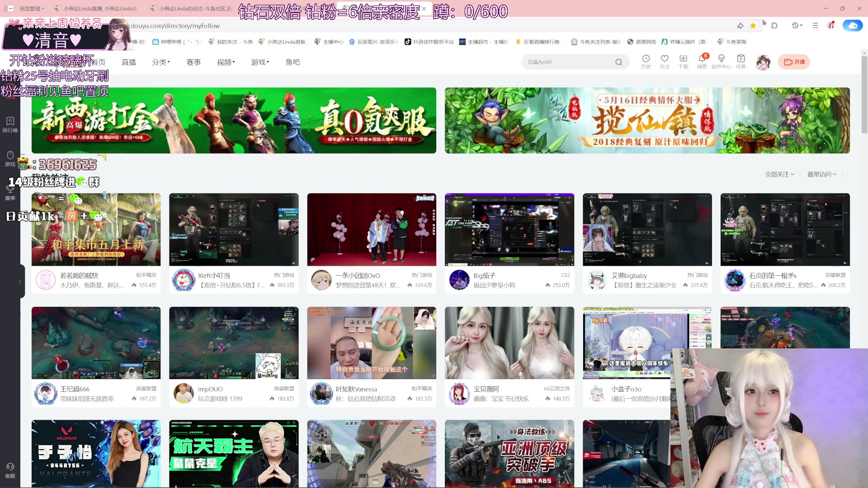Open the 下载 download icon

tap(683, 61)
